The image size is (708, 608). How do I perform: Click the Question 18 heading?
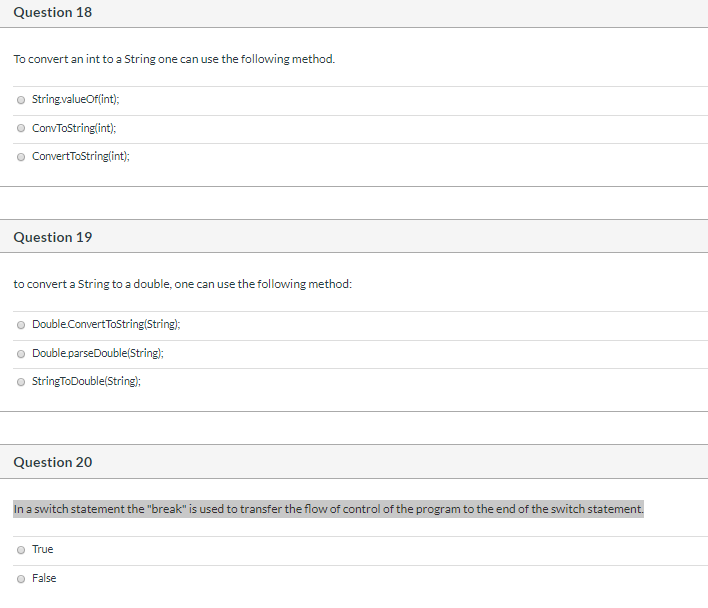[53, 12]
